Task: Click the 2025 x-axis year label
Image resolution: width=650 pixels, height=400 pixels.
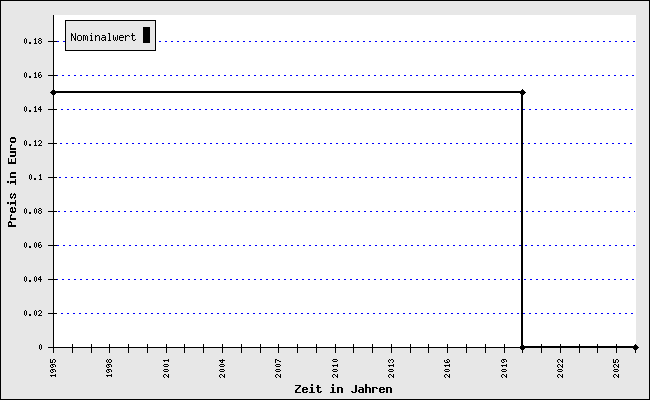Action: pos(618,367)
